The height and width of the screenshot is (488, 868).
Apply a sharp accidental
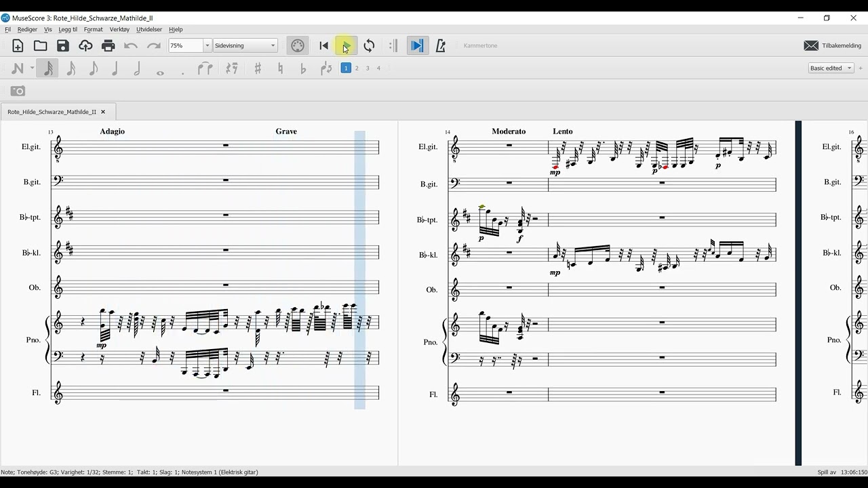(258, 68)
